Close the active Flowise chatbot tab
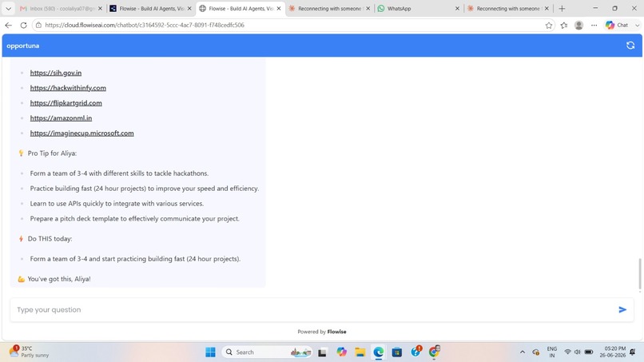 [x=279, y=8]
